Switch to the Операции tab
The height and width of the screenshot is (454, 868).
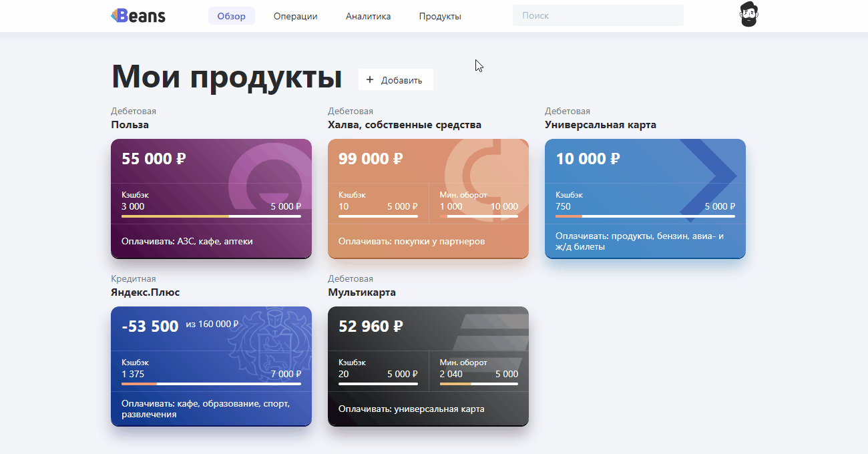click(x=296, y=16)
